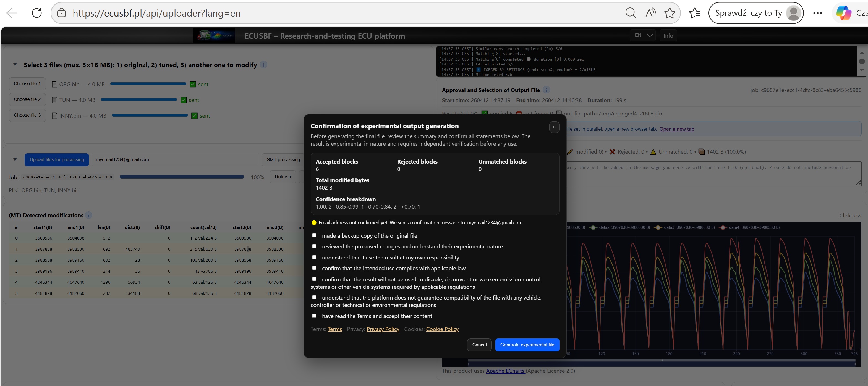Click the email address input field

(x=175, y=159)
